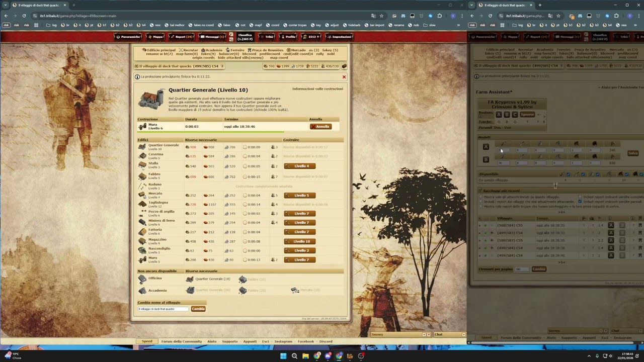
Task: Click Caserma building icon
Action: point(142,156)
